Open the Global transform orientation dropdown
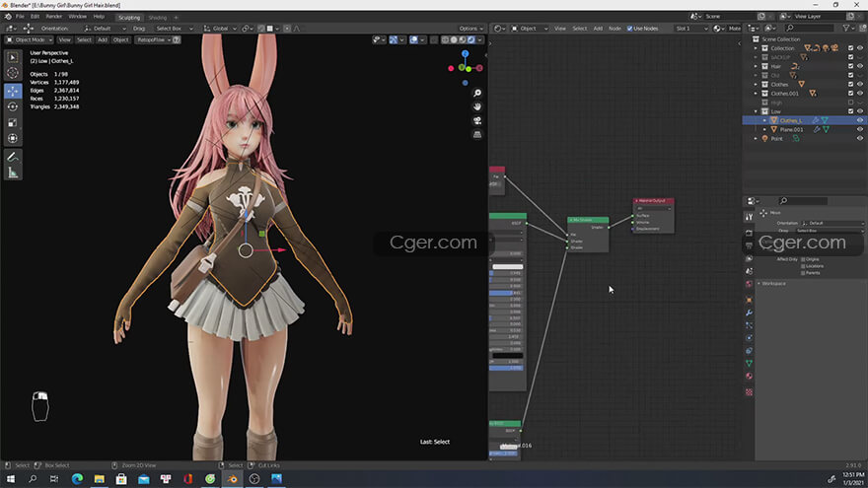The height and width of the screenshot is (488, 868). [x=220, y=29]
